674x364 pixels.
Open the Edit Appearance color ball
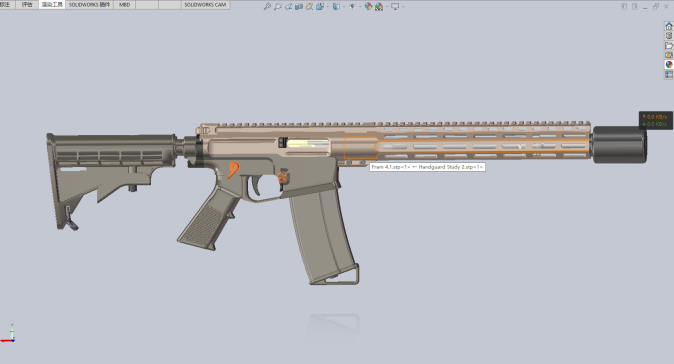pyautogui.click(x=368, y=6)
